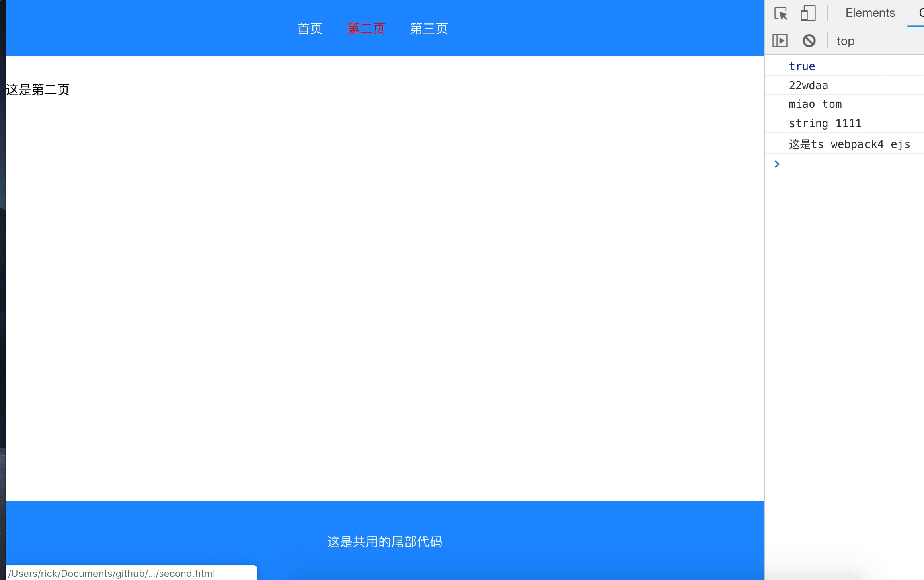Open the 第三页 nav link
This screenshot has height=580, width=924.
(429, 29)
